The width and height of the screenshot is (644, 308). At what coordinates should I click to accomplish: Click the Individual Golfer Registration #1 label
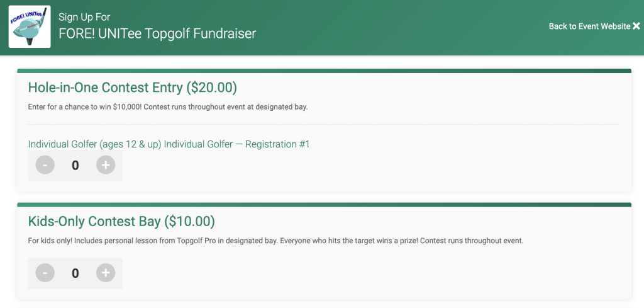[169, 144]
